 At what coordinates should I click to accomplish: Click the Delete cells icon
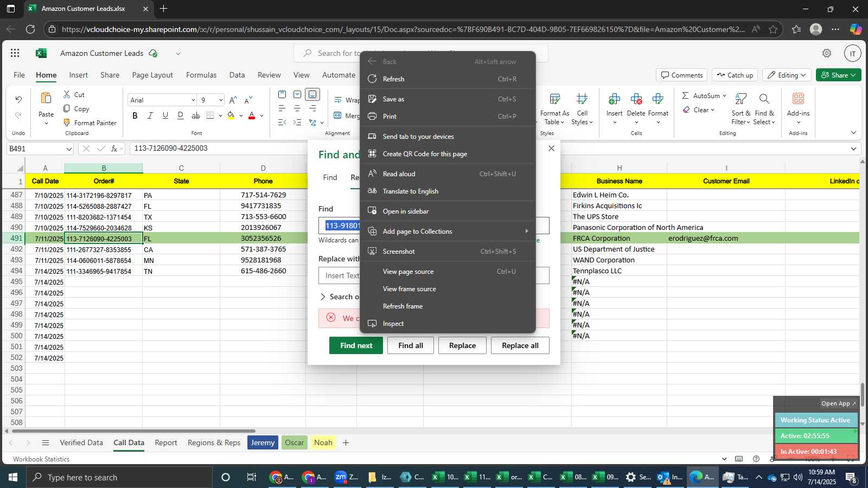pos(636,99)
